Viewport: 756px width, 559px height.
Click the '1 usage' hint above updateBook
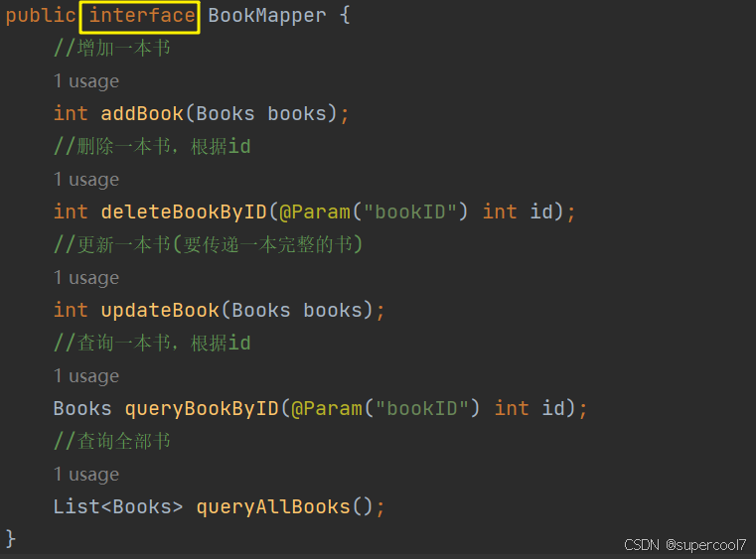(x=86, y=278)
